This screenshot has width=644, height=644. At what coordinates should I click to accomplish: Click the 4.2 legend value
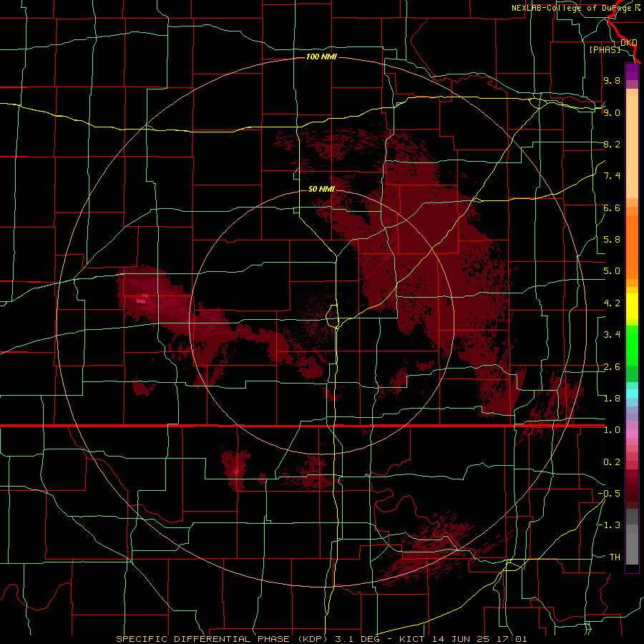coord(612,303)
